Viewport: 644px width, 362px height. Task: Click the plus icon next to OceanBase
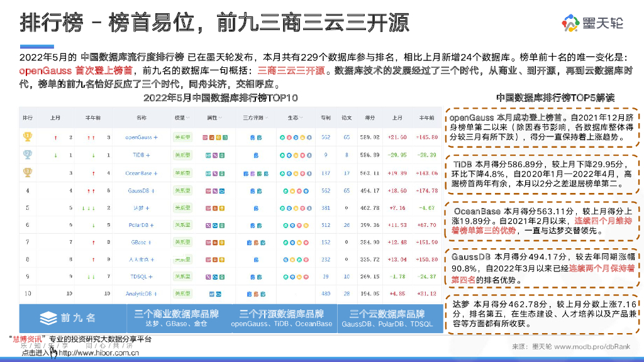coord(156,173)
